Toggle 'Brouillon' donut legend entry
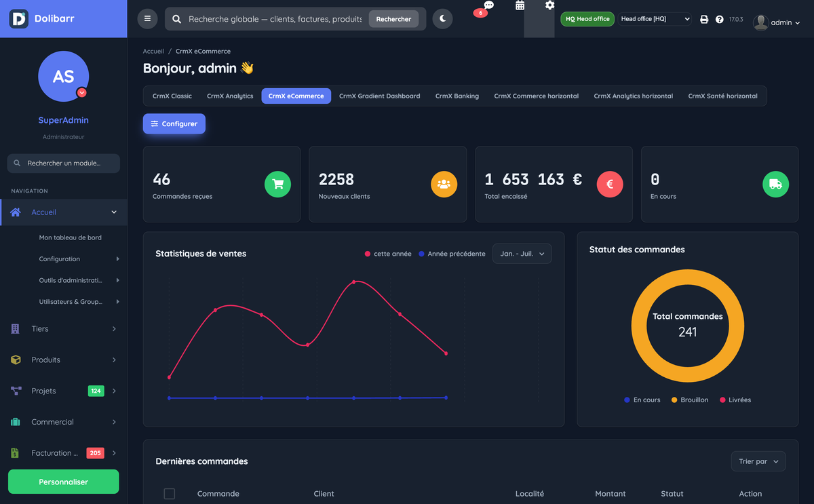814x504 pixels. point(690,400)
